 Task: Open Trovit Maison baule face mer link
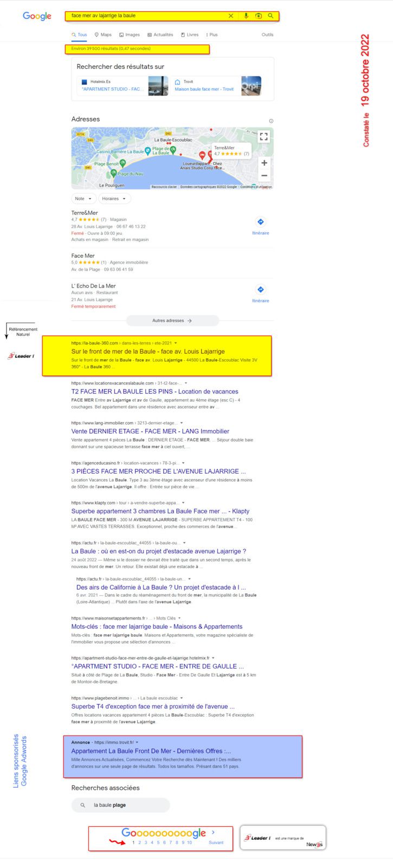[x=204, y=89]
